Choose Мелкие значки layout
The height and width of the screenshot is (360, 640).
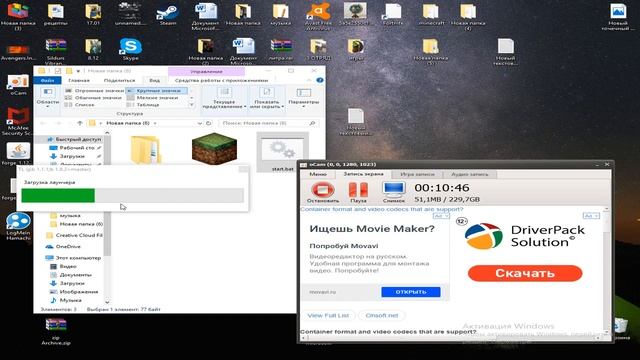pos(157,98)
